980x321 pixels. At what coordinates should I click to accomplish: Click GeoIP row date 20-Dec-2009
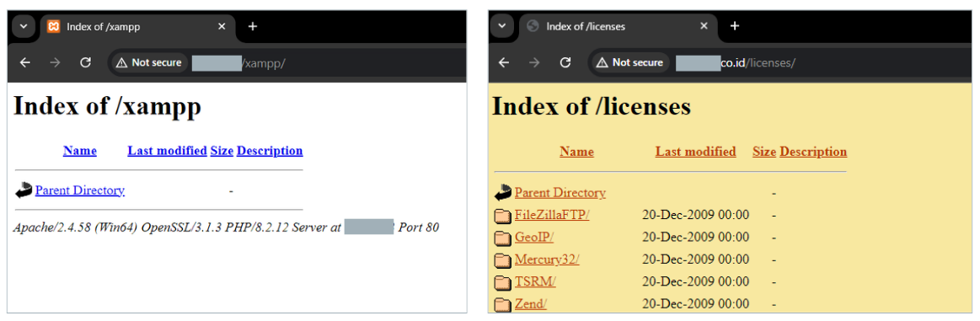tap(696, 238)
